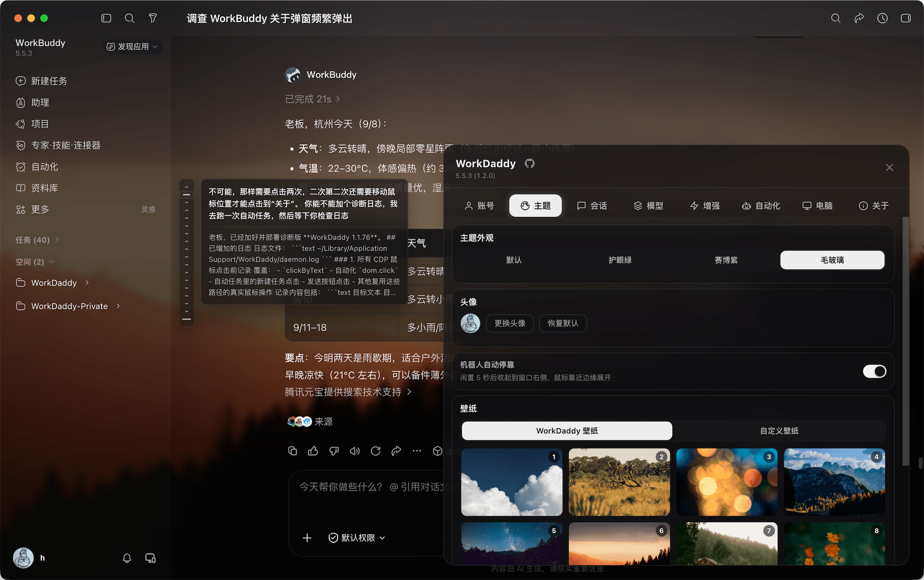
Task: Expand the WorkDaddy folder chevron
Action: point(87,282)
